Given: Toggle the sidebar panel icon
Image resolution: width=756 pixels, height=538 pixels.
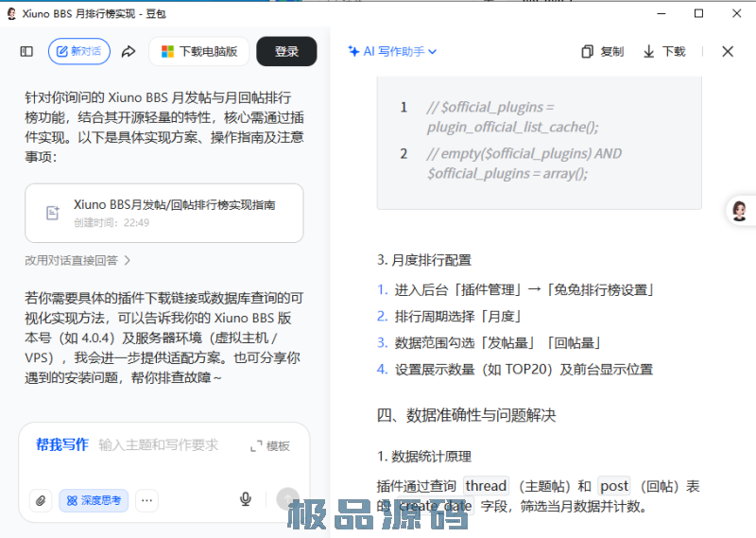Looking at the screenshot, I should (26, 52).
